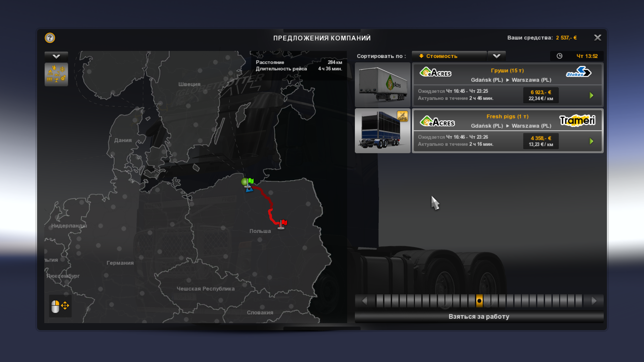This screenshot has width=644, height=362.
Task: Go to next page with right arrow
Action: 594,301
